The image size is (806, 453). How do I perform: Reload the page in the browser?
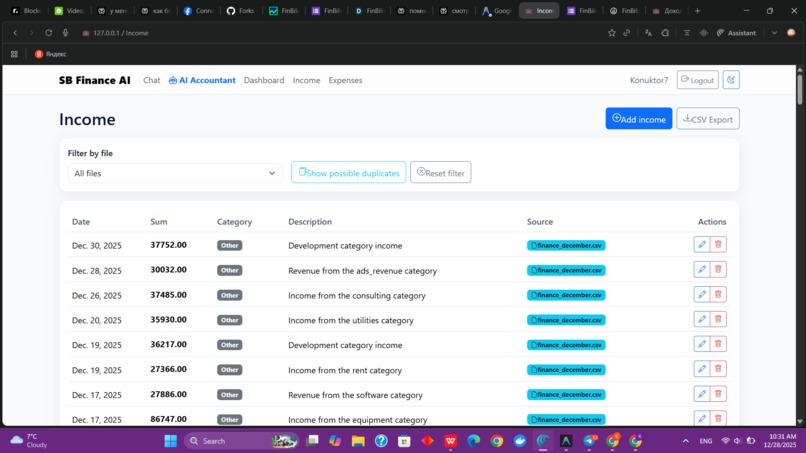coord(48,32)
